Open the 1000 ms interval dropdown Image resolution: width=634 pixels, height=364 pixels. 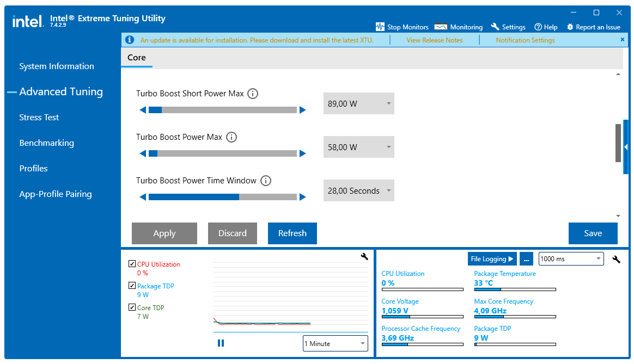point(571,259)
